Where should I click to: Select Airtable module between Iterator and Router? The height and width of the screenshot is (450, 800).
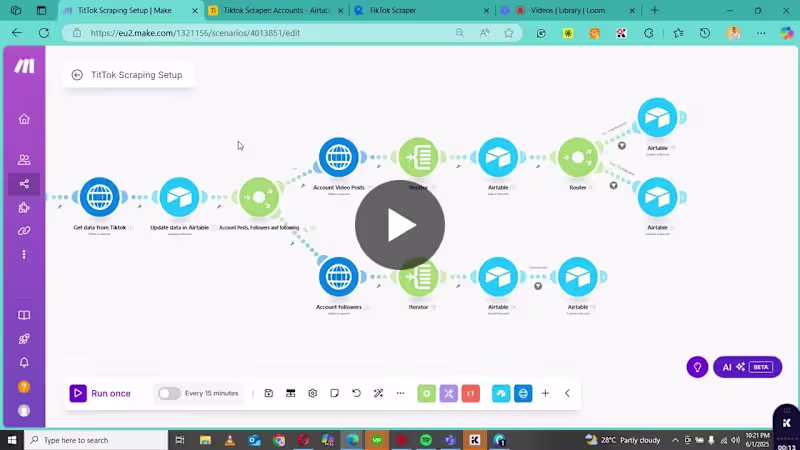click(x=498, y=157)
